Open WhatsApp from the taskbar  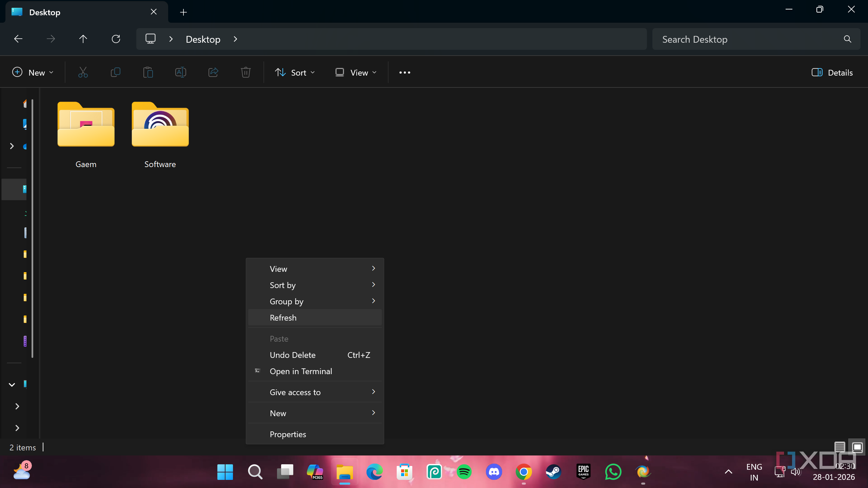click(x=613, y=472)
